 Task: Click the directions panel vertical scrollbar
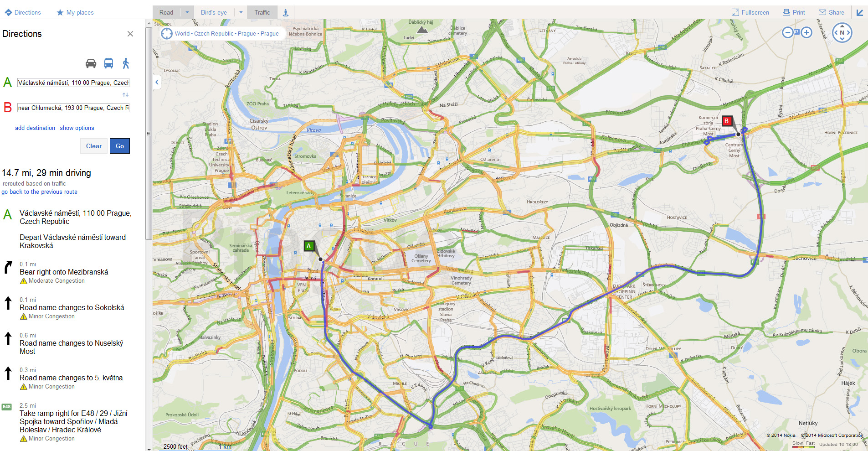click(x=149, y=133)
